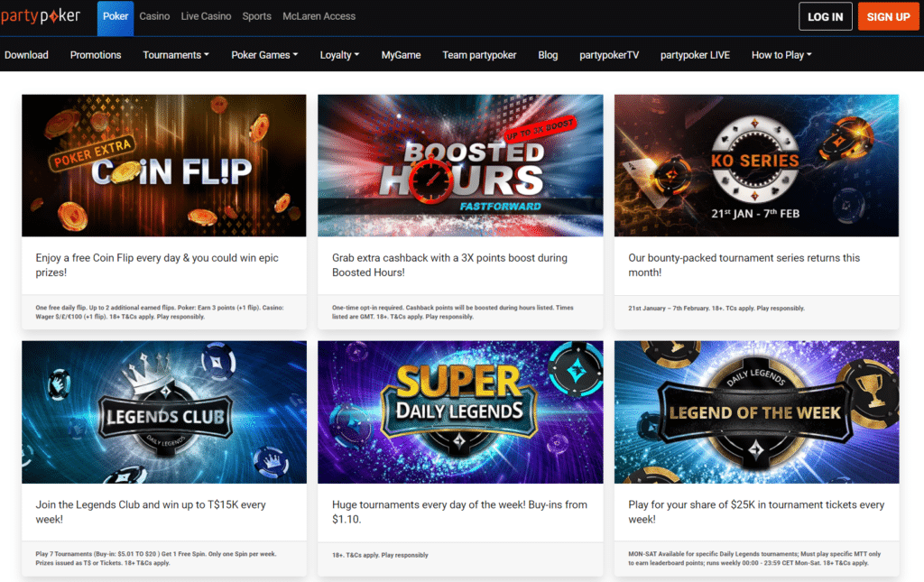Viewport: 924px width, 582px height.
Task: Open the Legend of the Week banner
Action: click(x=757, y=412)
